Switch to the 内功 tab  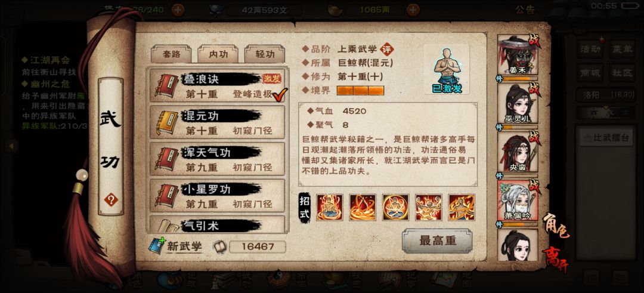pyautogui.click(x=218, y=54)
